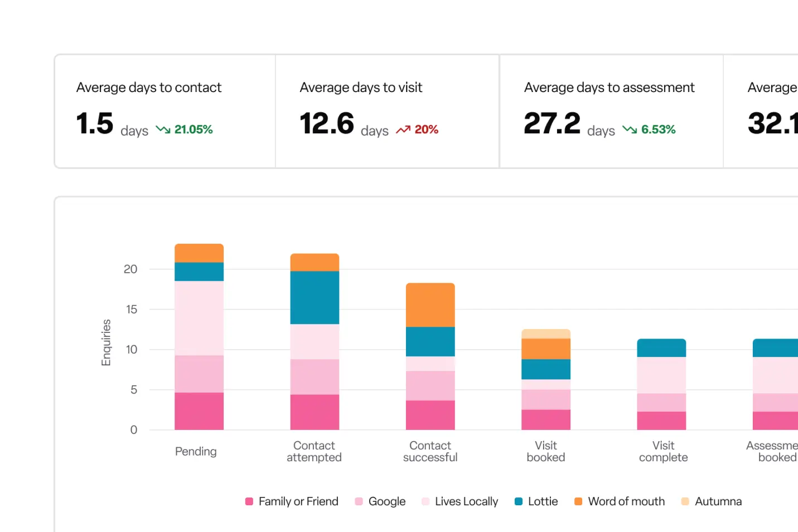Select the Visit booked bar
This screenshot has width=798, height=532.
pyautogui.click(x=545, y=379)
